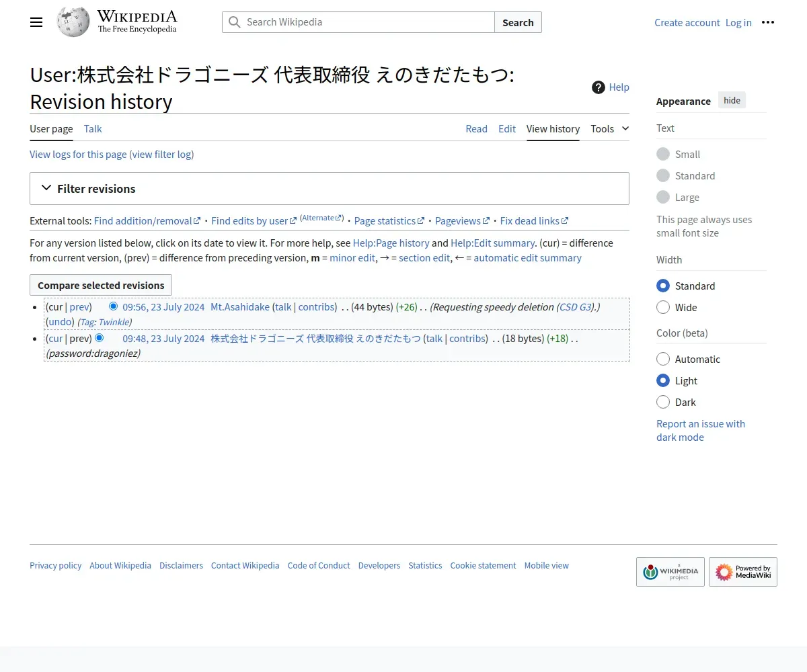The height and width of the screenshot is (672, 807).
Task: Click the Log in link
Action: point(738,22)
